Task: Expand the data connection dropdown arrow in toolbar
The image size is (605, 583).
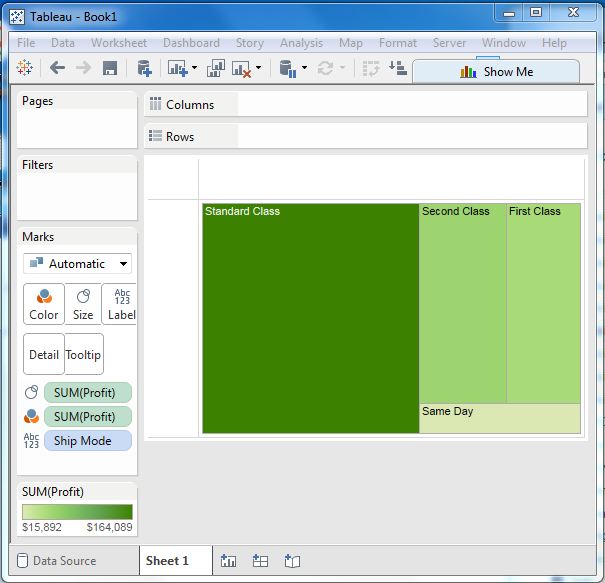Action: click(304, 68)
